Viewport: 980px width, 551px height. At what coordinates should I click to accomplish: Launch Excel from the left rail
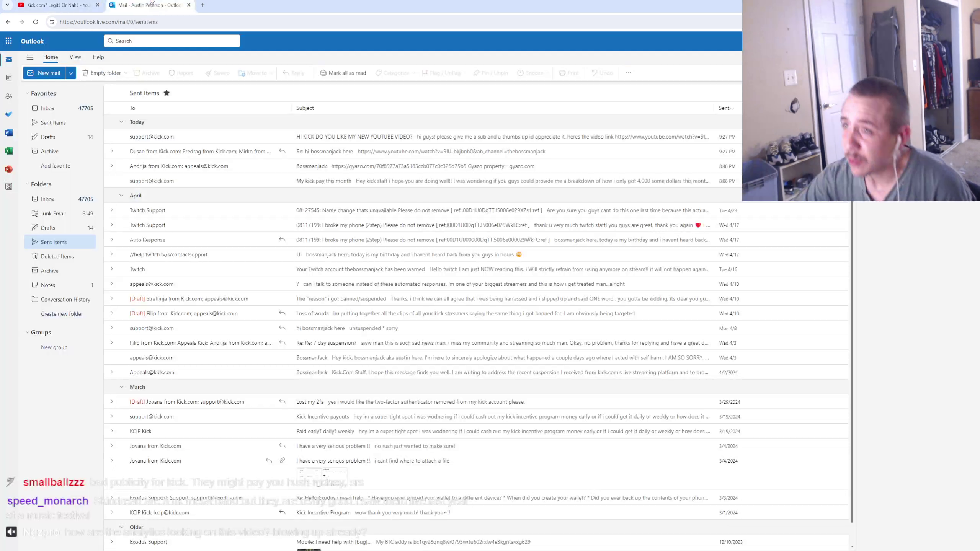tap(9, 151)
